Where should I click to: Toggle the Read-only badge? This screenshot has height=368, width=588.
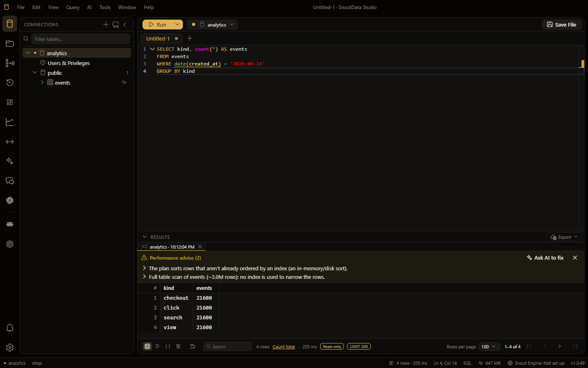tap(332, 346)
